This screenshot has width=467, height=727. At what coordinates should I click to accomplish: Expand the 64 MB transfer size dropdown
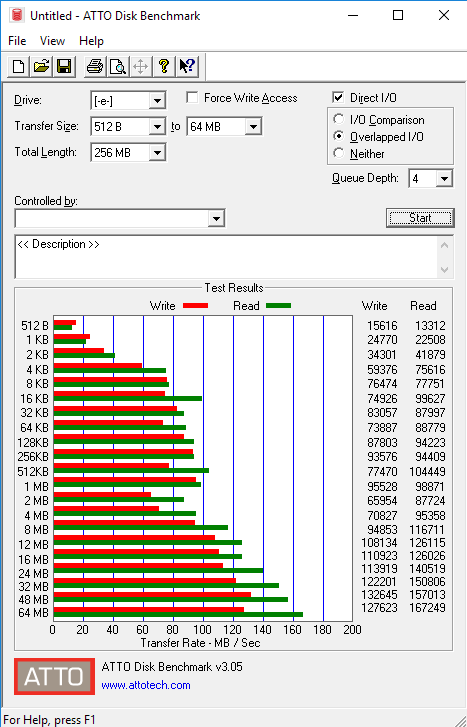[253, 127]
